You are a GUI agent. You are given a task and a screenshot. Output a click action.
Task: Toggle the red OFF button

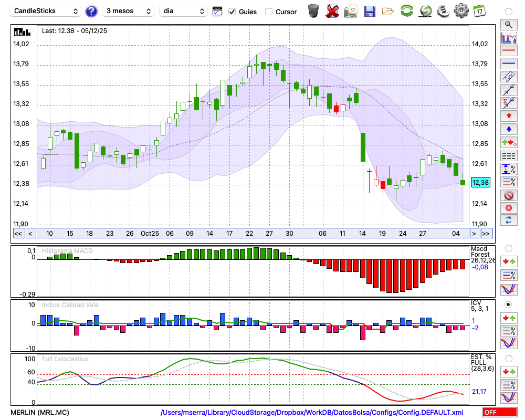click(500, 412)
